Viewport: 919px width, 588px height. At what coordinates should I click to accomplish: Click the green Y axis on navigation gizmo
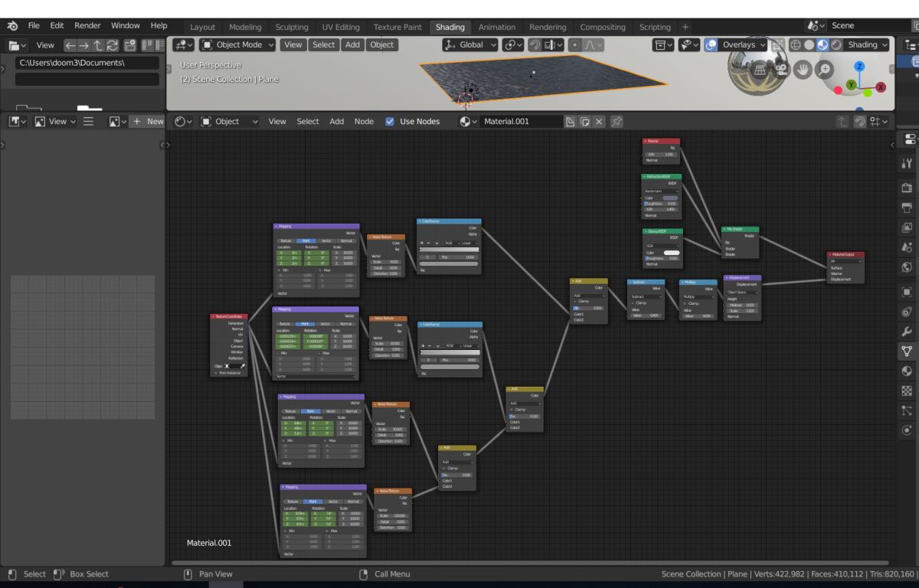pyautogui.click(x=851, y=85)
